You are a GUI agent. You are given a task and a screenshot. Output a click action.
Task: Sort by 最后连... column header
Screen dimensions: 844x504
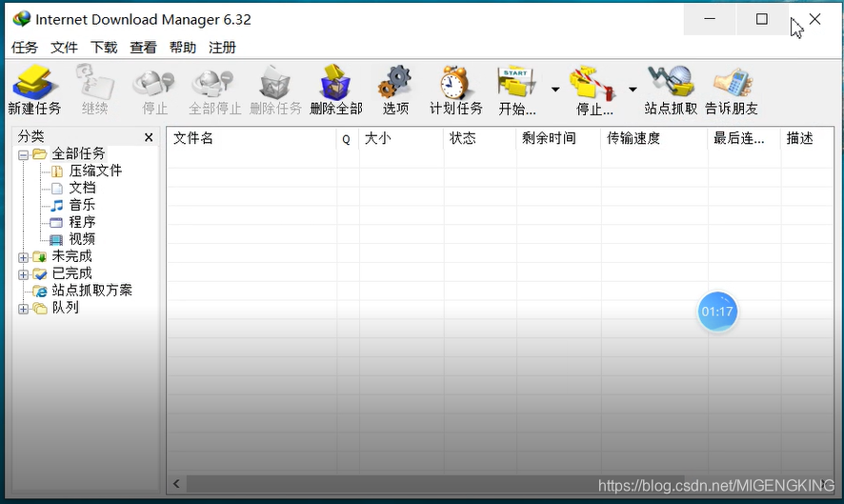click(744, 138)
